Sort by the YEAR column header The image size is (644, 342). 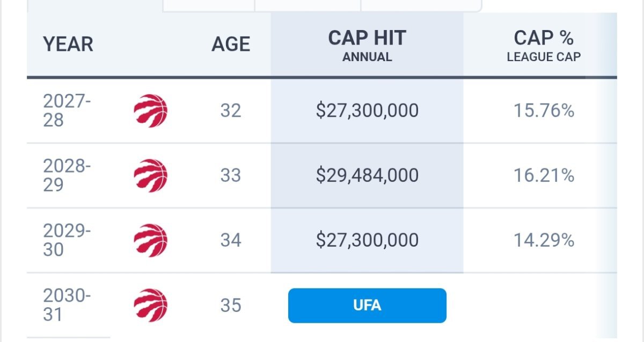pyautogui.click(x=68, y=44)
